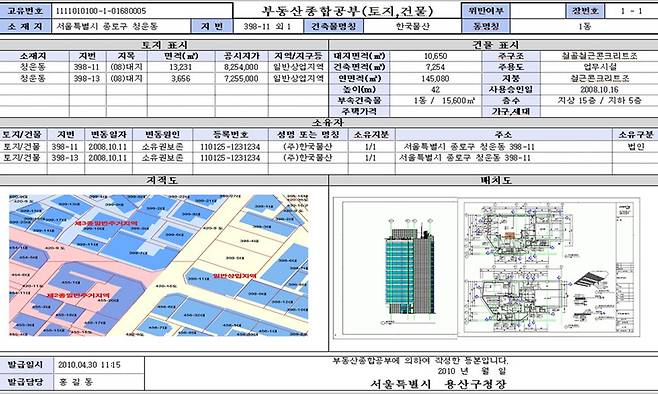The height and width of the screenshot is (394, 658).
Task: Click the red 제3종일반주거지역 map label
Action: [105, 223]
